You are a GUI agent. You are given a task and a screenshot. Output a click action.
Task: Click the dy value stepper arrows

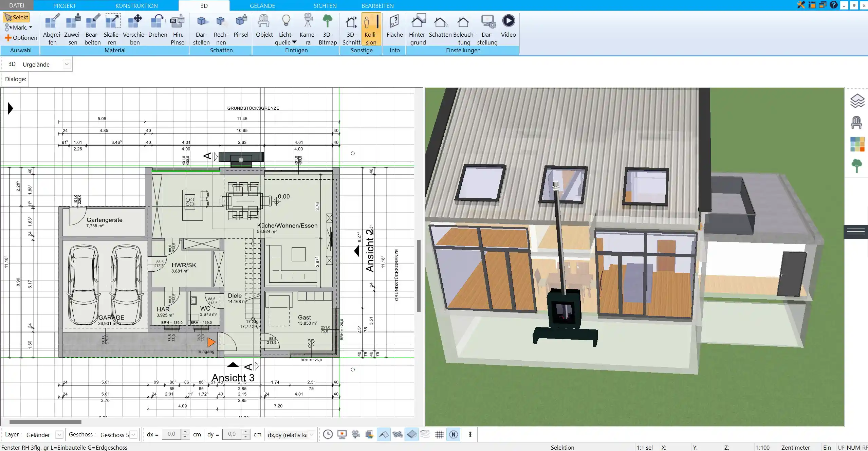coord(245,434)
